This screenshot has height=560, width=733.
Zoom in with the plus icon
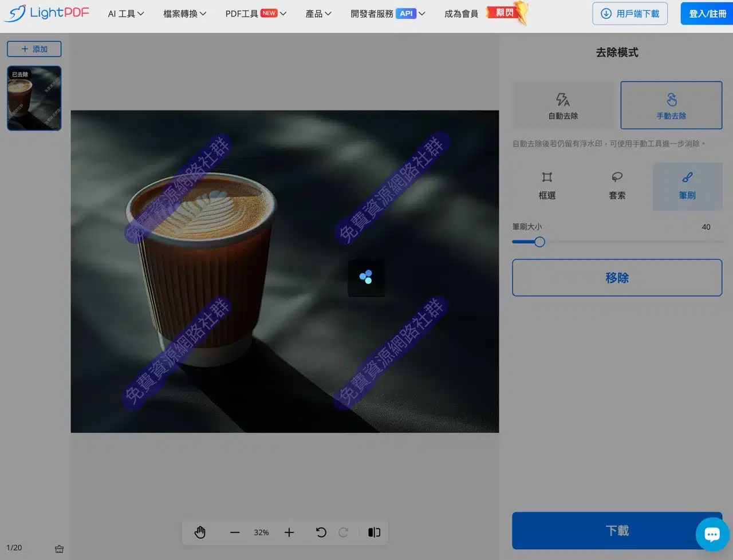(x=289, y=533)
